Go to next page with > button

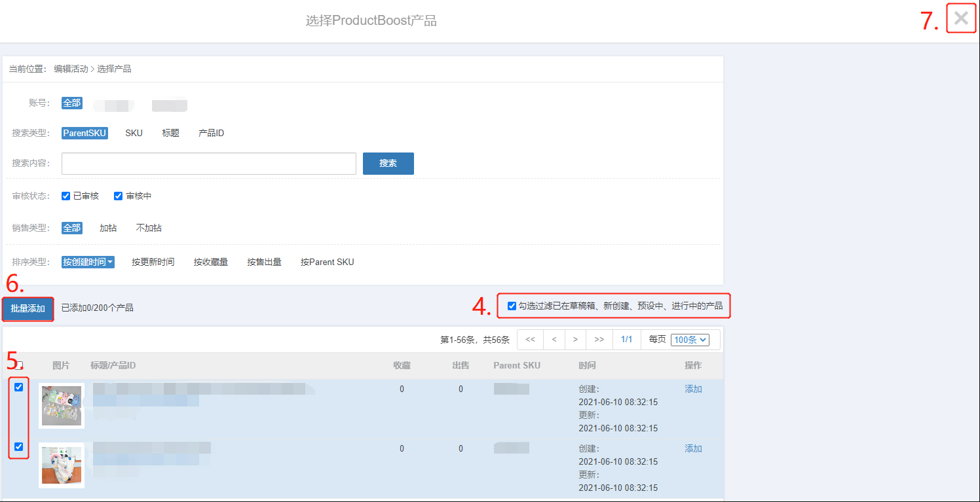click(575, 340)
